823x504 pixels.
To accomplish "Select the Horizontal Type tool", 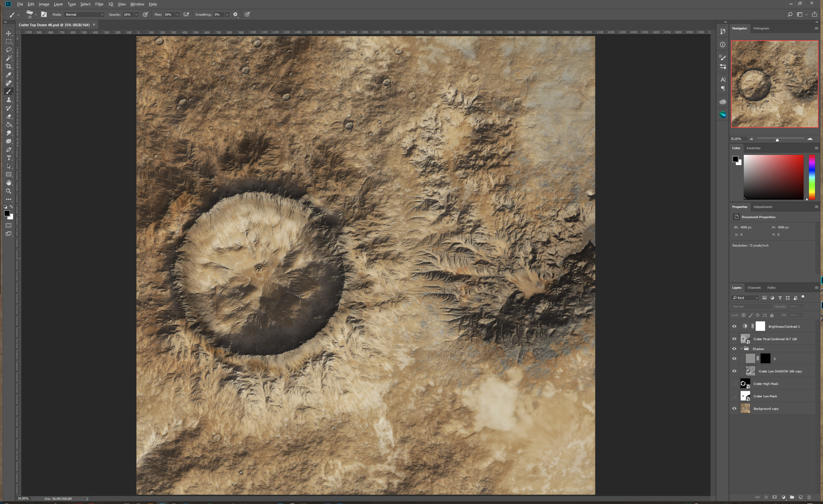I will point(9,158).
